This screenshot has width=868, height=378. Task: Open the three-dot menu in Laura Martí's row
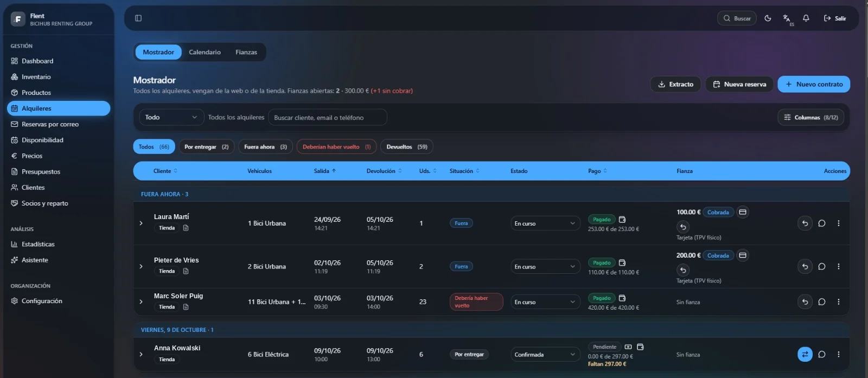[839, 223]
